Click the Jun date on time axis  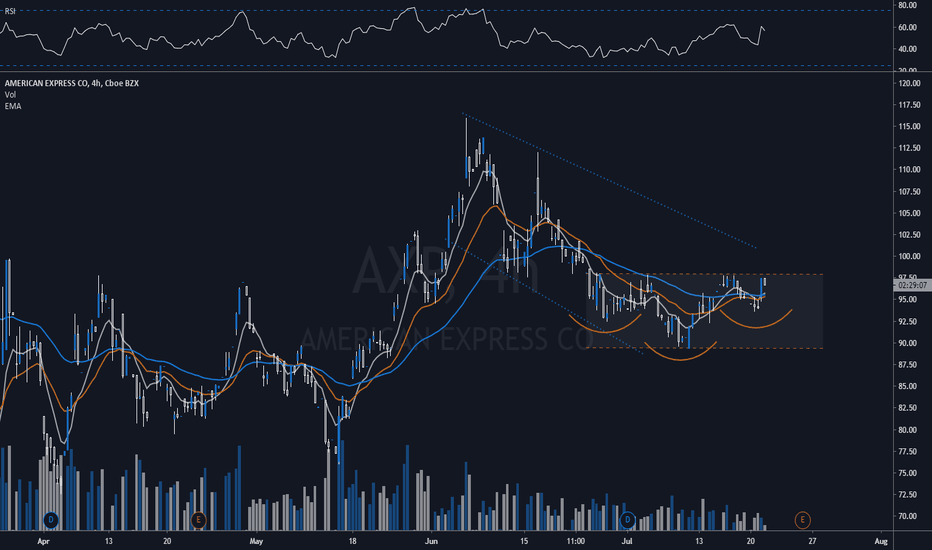(431, 541)
